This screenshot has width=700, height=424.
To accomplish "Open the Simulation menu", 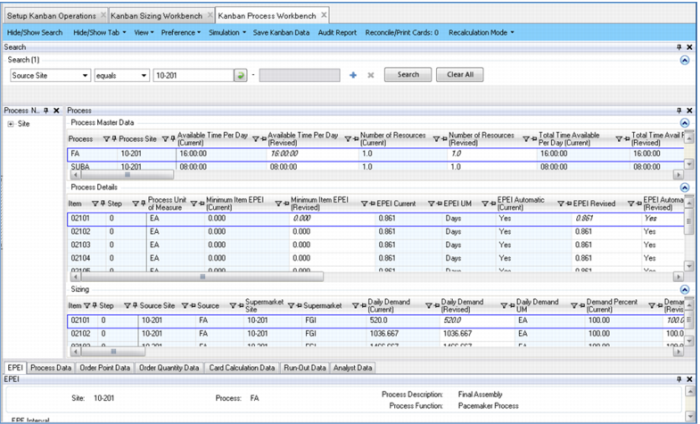I will click(227, 33).
